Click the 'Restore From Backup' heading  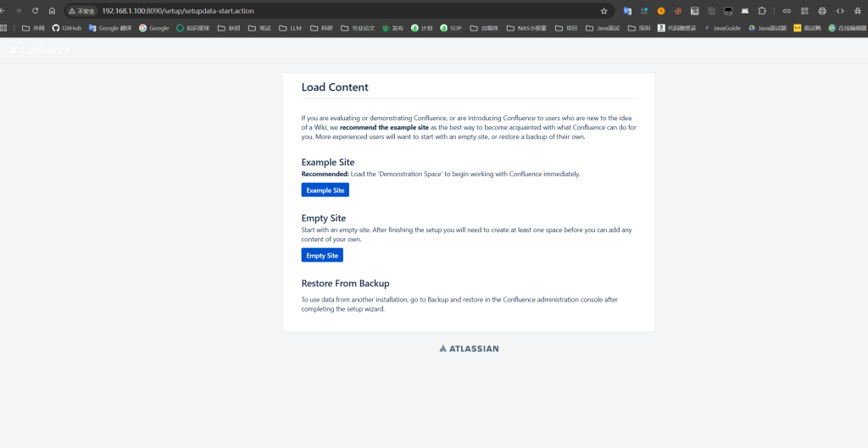[x=346, y=283]
